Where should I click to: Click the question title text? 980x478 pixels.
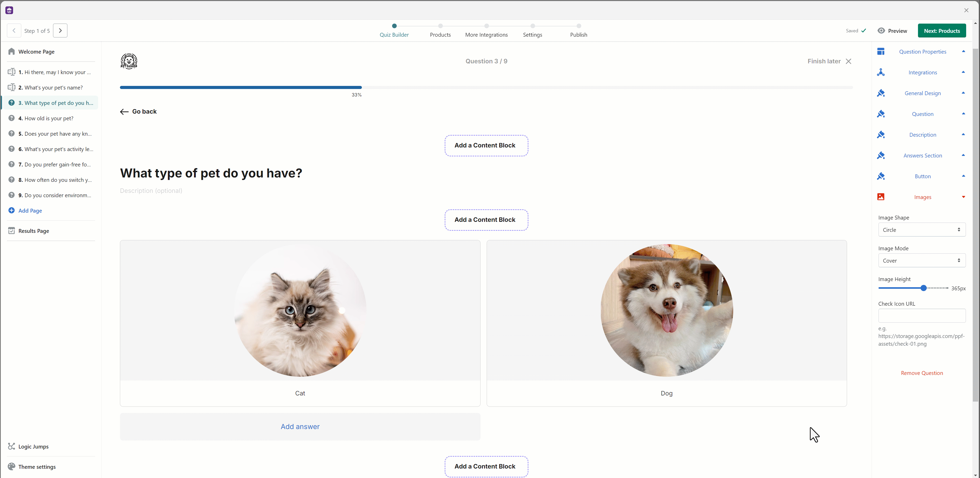coord(211,173)
